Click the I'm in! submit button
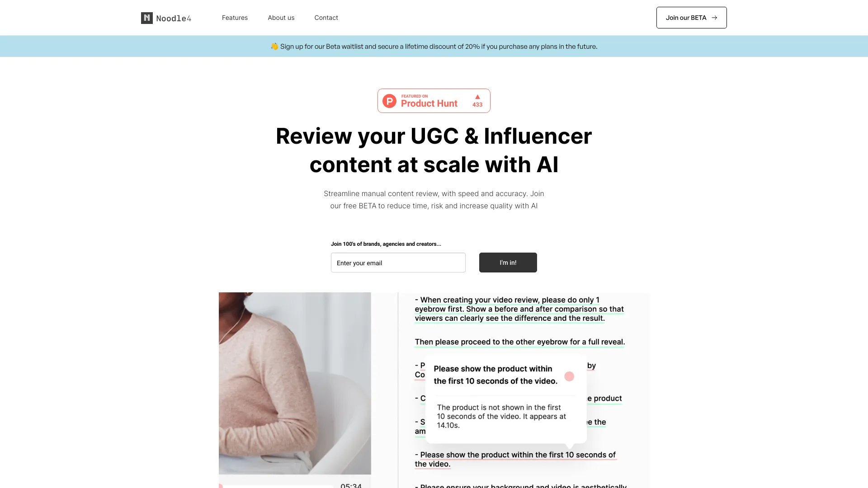 (508, 262)
